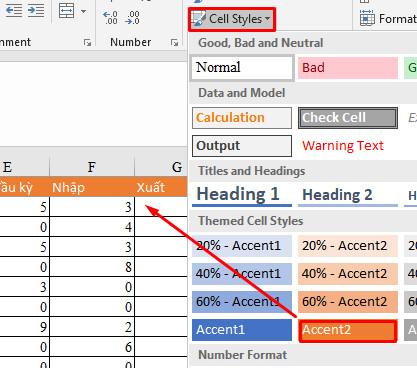Screen dimensions: 417x368
Task: Open Number format dialog launcher
Action: point(174,42)
